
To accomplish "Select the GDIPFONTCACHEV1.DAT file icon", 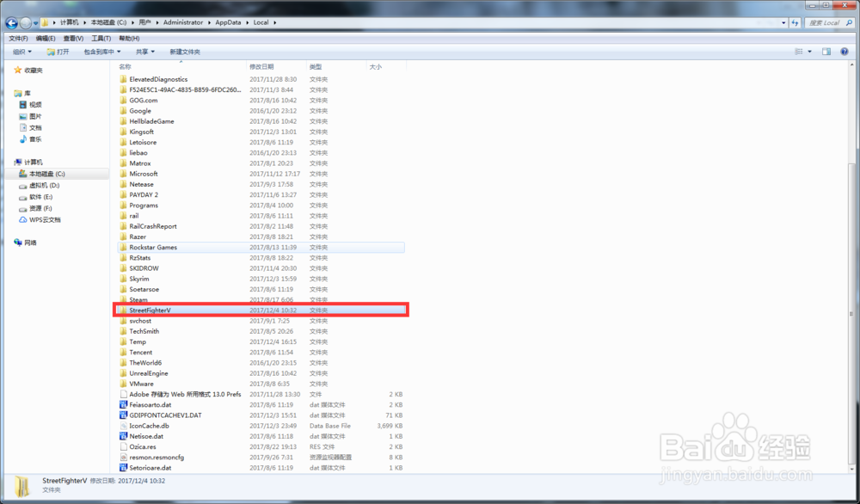I will tap(123, 415).
